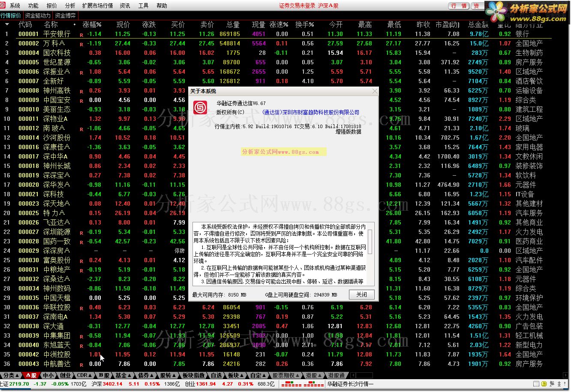The height and width of the screenshot is (392, 571).
Task: Open the 帮助 menu
Action: tap(162, 6)
